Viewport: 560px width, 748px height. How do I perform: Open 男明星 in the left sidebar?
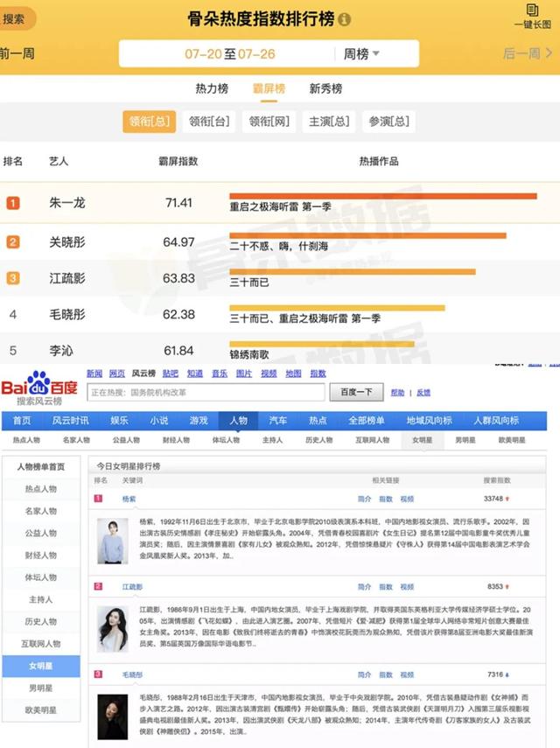point(41,688)
